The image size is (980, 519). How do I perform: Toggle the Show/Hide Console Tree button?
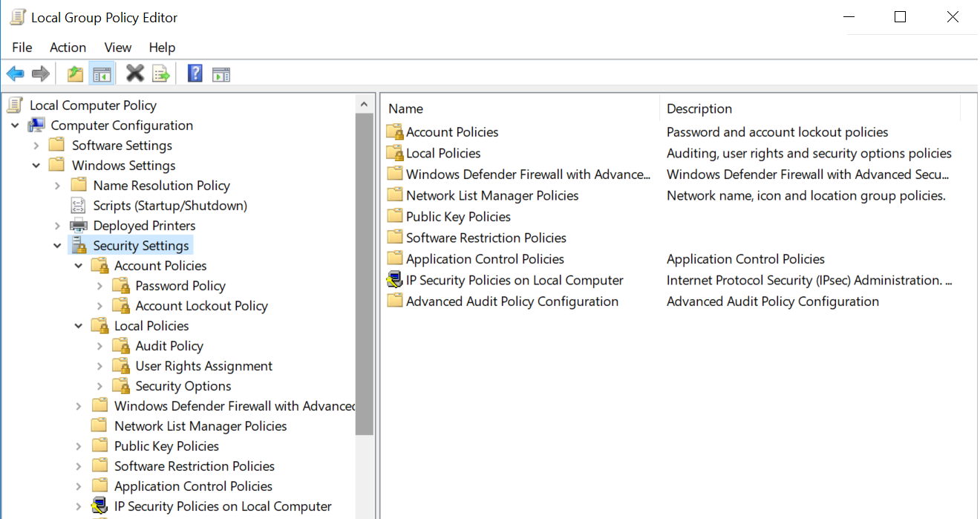click(102, 74)
